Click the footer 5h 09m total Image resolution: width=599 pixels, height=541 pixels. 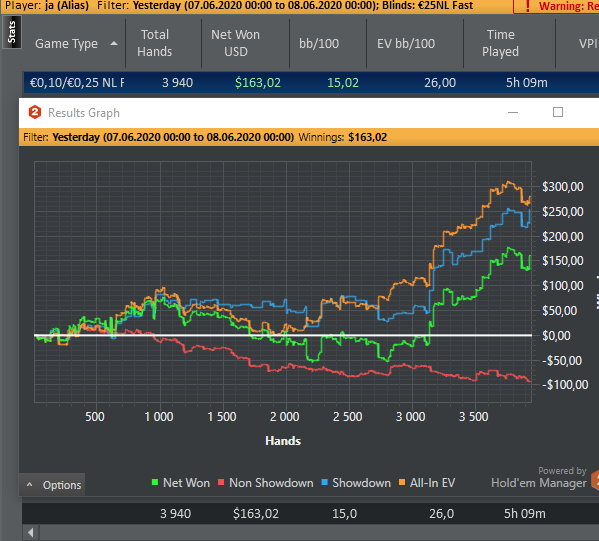click(x=525, y=513)
